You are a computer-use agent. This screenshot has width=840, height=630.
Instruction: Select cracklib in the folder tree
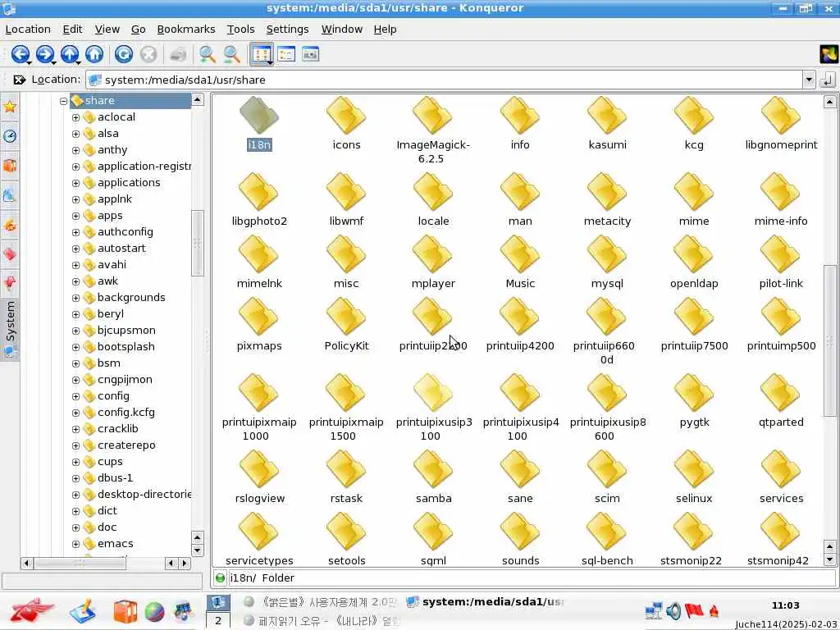tap(118, 428)
